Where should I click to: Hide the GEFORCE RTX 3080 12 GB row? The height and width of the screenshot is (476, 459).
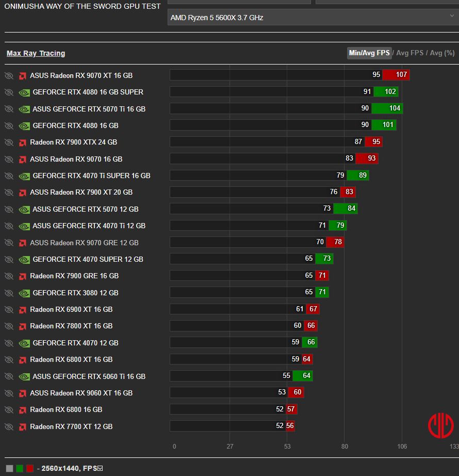9,293
